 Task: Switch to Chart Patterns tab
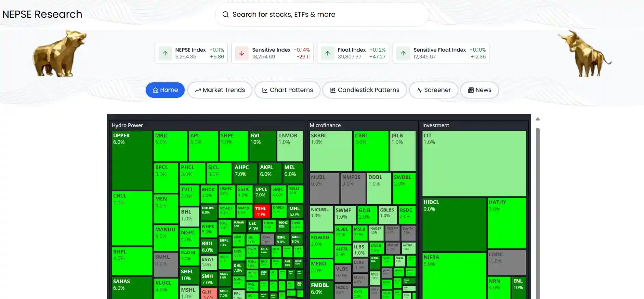click(x=287, y=90)
